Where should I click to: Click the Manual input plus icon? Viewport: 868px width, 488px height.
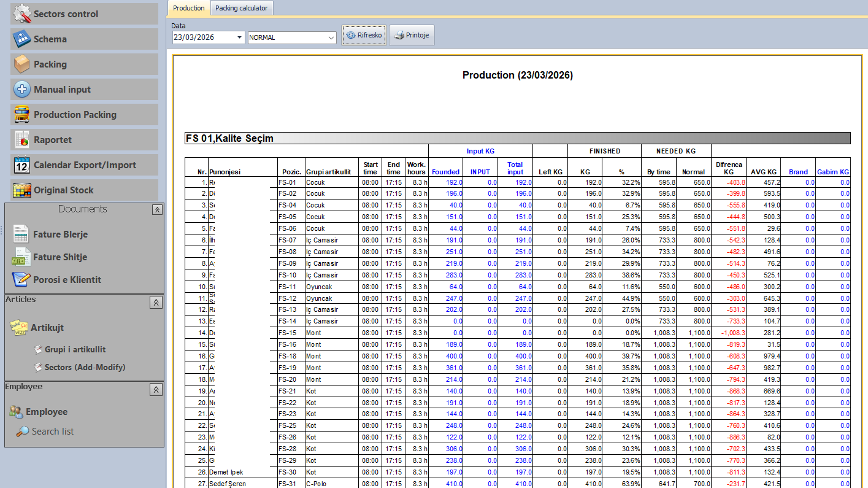point(22,89)
